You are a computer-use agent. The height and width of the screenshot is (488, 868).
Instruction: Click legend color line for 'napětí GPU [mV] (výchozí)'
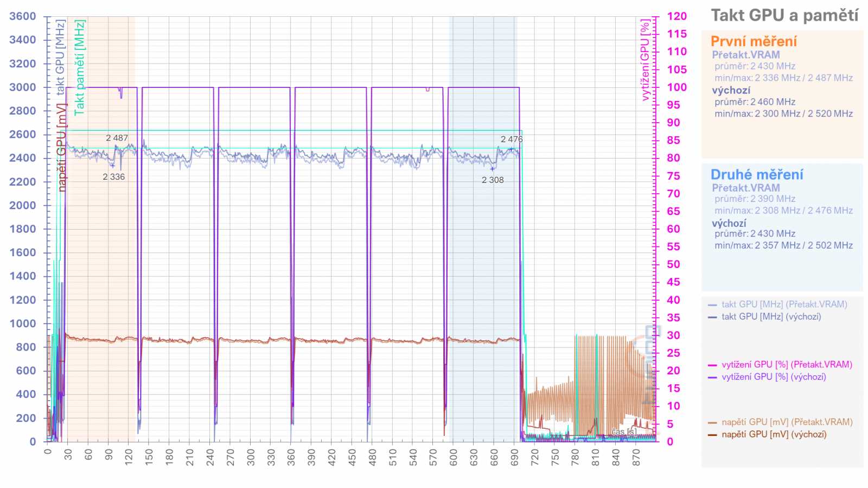tap(712, 435)
